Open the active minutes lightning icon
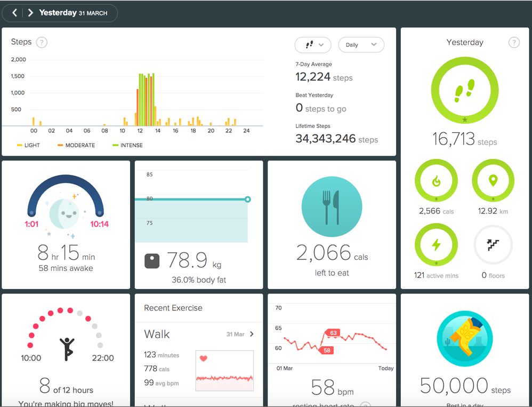The image size is (532, 407). point(436,245)
